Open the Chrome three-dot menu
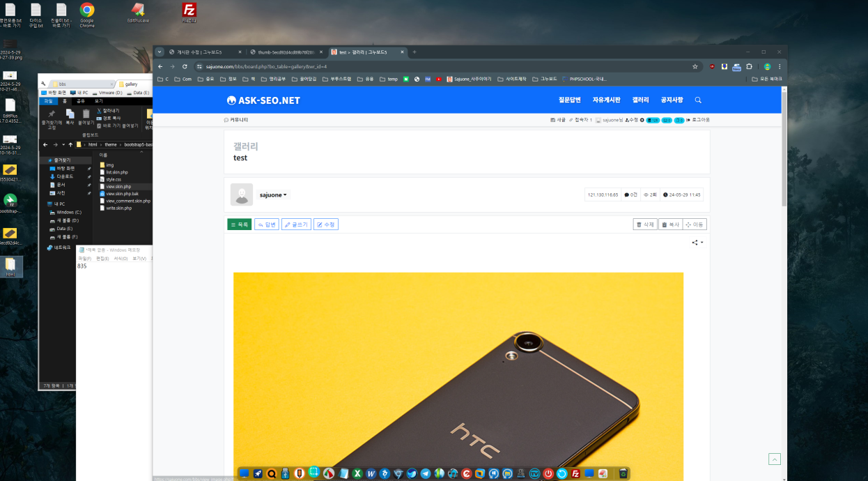 (x=780, y=66)
